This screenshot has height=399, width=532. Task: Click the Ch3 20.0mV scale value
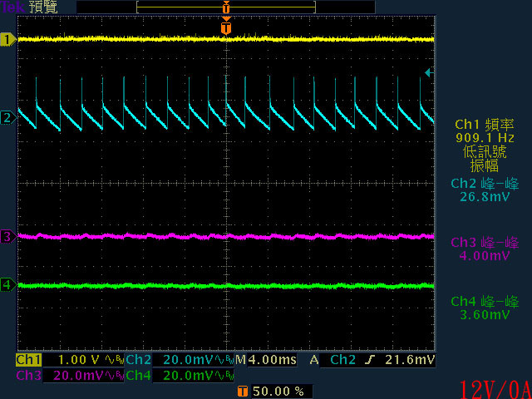pos(79,375)
